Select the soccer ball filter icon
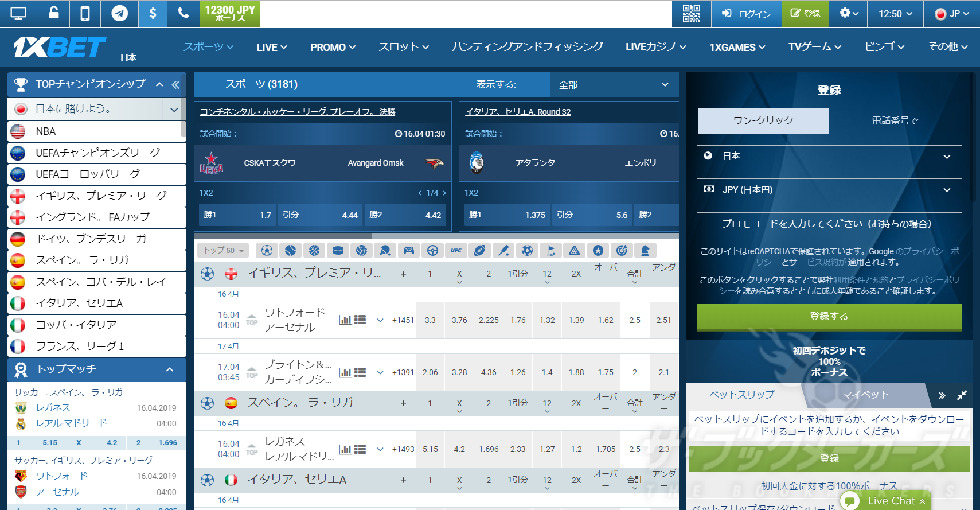 point(267,250)
